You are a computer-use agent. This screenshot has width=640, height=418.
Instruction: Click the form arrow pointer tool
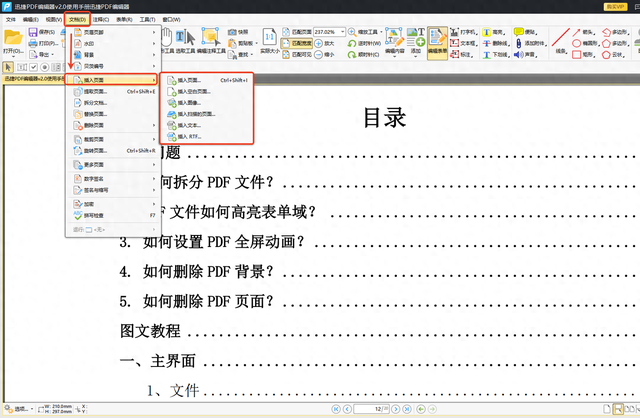tap(8, 67)
